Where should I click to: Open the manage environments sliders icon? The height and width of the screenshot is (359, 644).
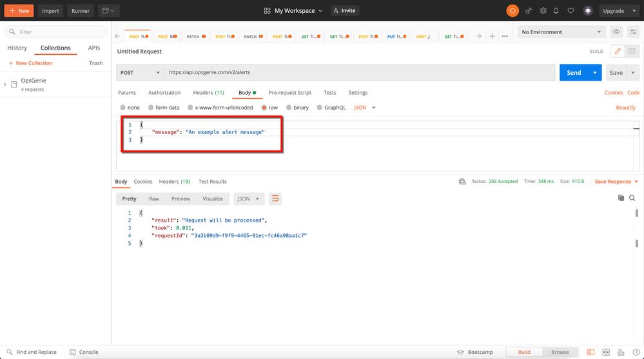click(633, 32)
